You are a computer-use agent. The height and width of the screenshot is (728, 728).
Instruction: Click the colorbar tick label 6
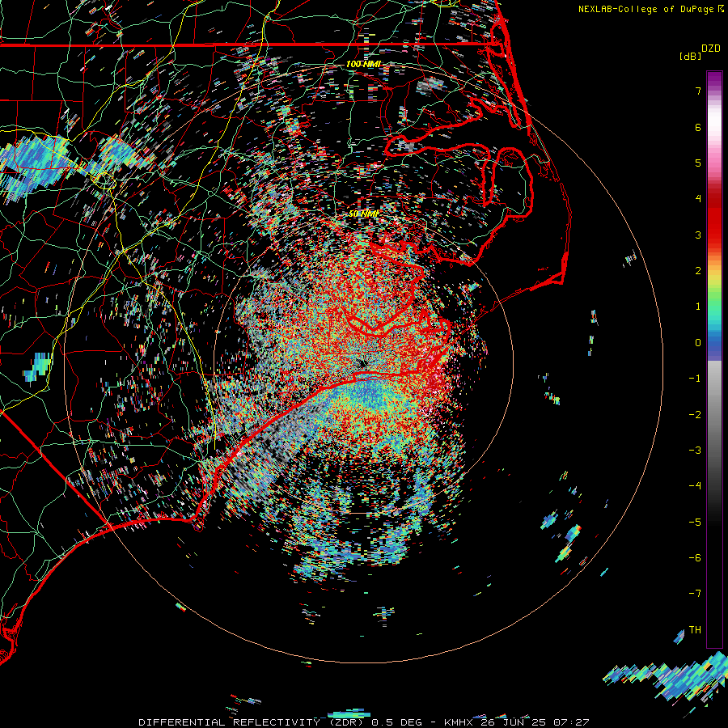point(698,127)
